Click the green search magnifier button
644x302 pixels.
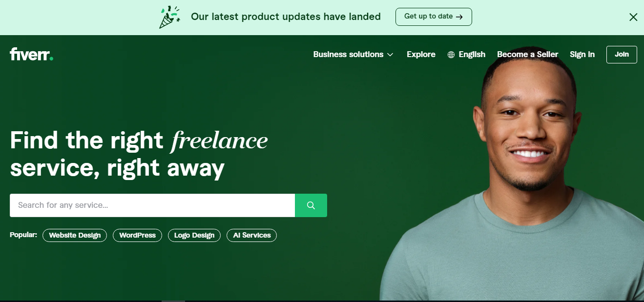[311, 205]
